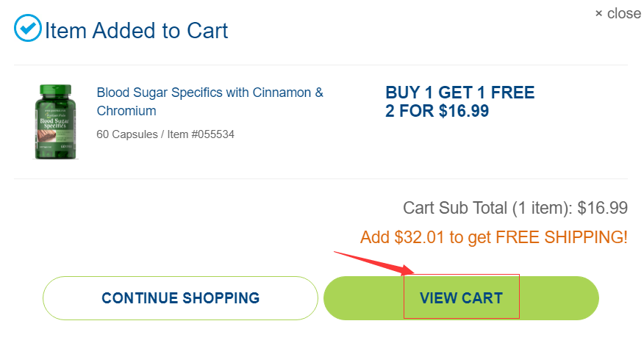The width and height of the screenshot is (644, 343).
Task: Open the Blood Sugar Specifics with Cinnamon link
Action: point(210,93)
